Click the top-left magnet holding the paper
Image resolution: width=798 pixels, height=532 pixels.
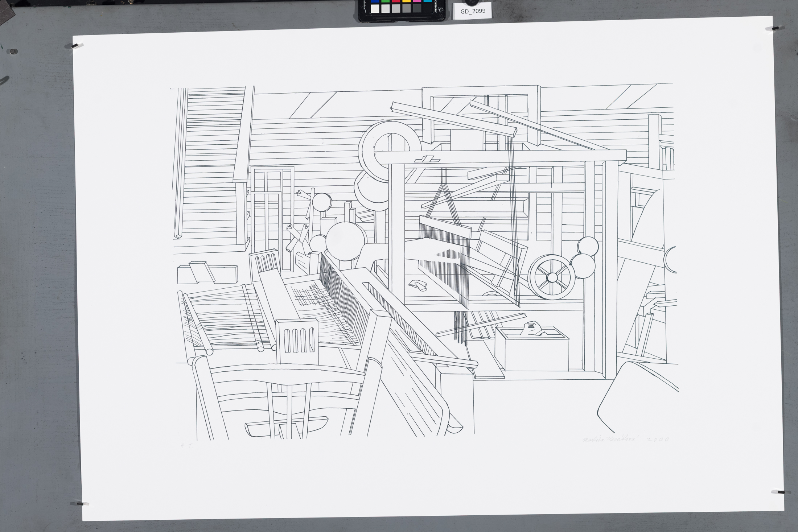75,46
